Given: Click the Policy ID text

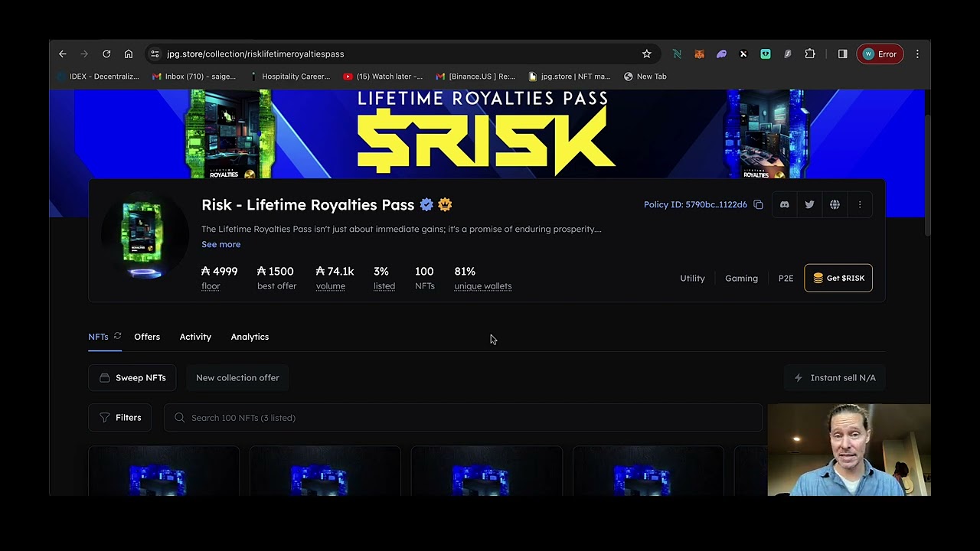Looking at the screenshot, I should [695, 204].
